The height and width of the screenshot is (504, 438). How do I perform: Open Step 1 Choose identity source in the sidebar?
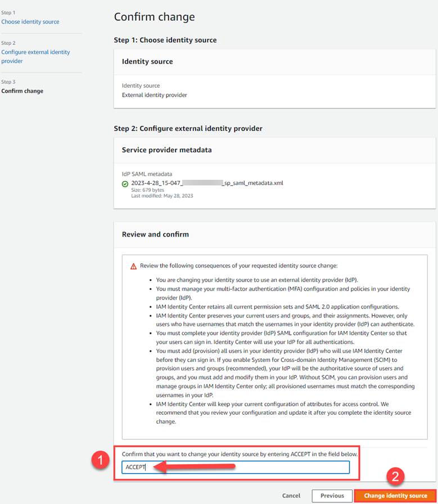coord(30,21)
